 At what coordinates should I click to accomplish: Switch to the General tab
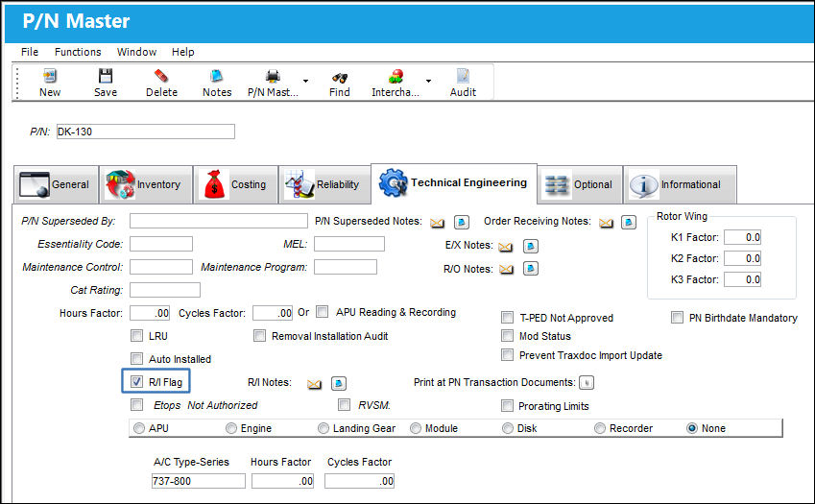[x=56, y=184]
